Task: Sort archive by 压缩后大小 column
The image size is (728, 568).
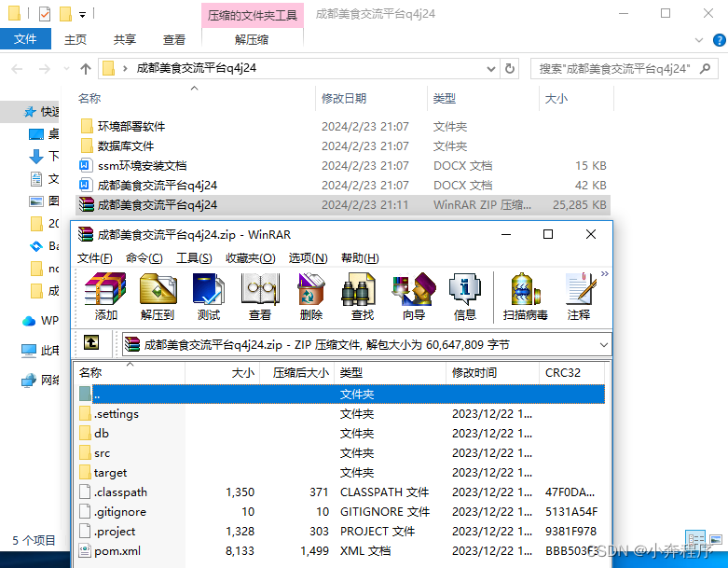Action: point(297,372)
